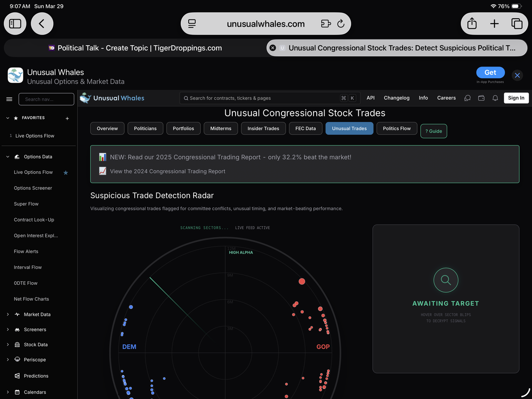Read the 2025 Congressional Trading Report
The height and width of the screenshot is (399, 532).
(x=231, y=157)
